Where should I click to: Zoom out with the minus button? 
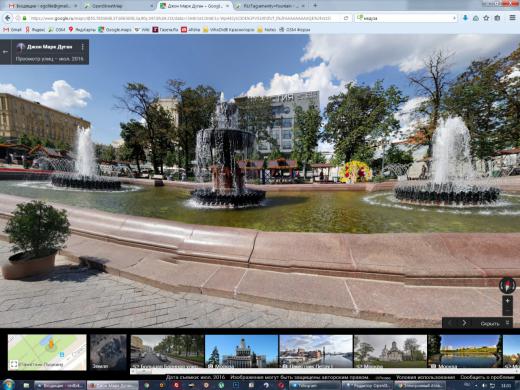[x=507, y=311]
